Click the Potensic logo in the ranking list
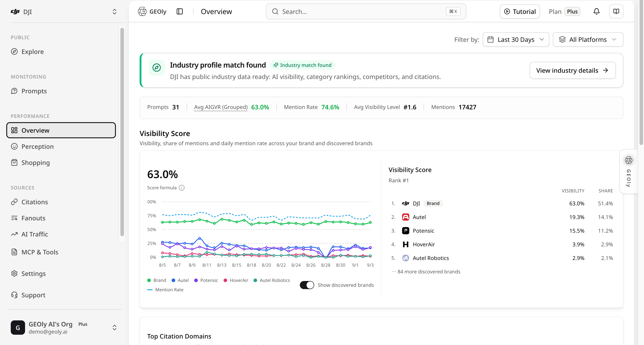This screenshot has width=644, height=345. point(405,230)
